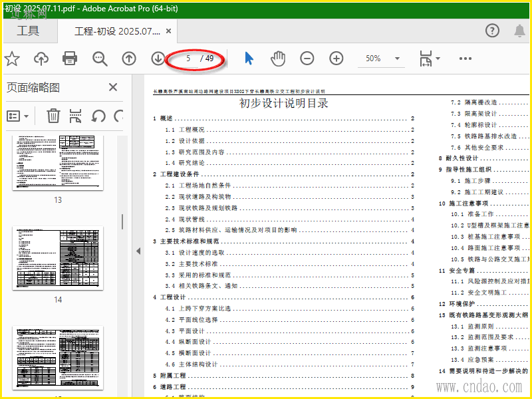Click TOC entry 2.4 现状管线
The image size is (532, 399).
pyautogui.click(x=290, y=219)
